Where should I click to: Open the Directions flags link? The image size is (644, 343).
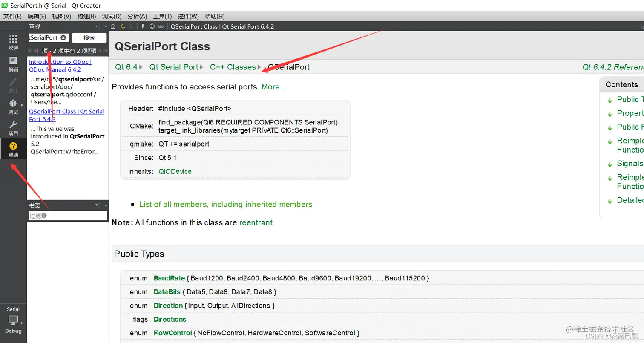coord(170,319)
